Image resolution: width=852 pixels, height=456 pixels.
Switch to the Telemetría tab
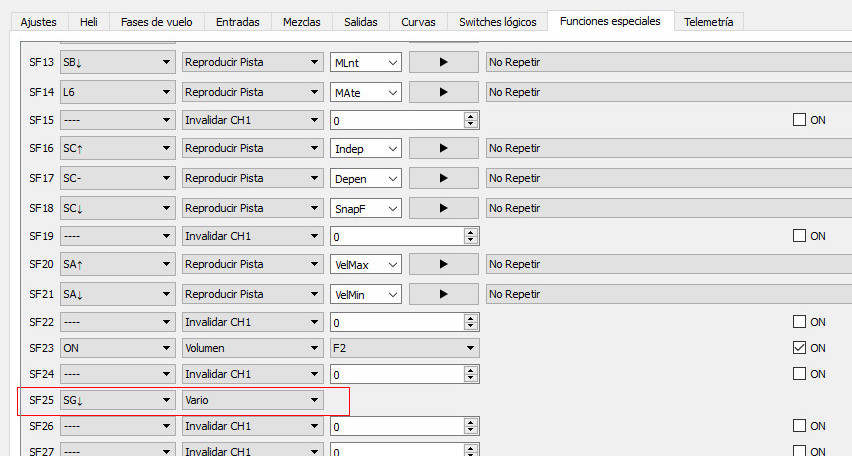tap(708, 21)
